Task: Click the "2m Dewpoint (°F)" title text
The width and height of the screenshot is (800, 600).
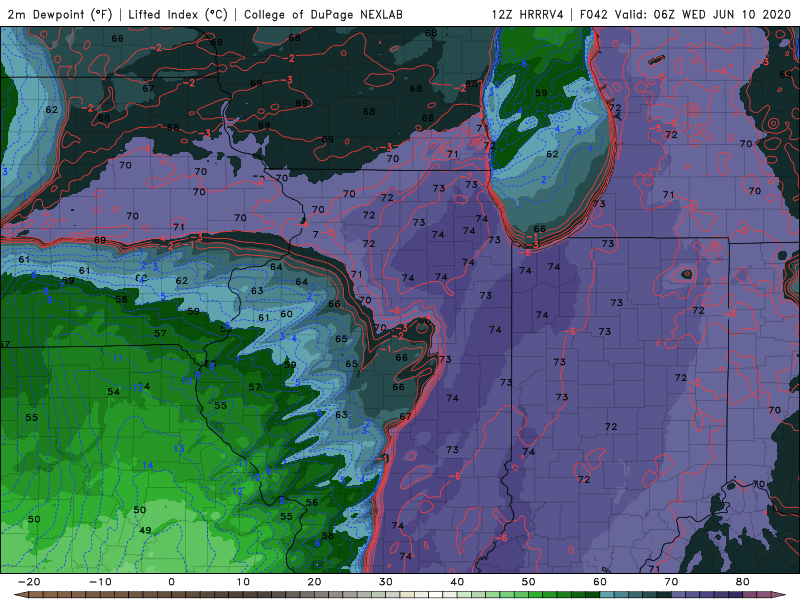Action: [x=60, y=14]
